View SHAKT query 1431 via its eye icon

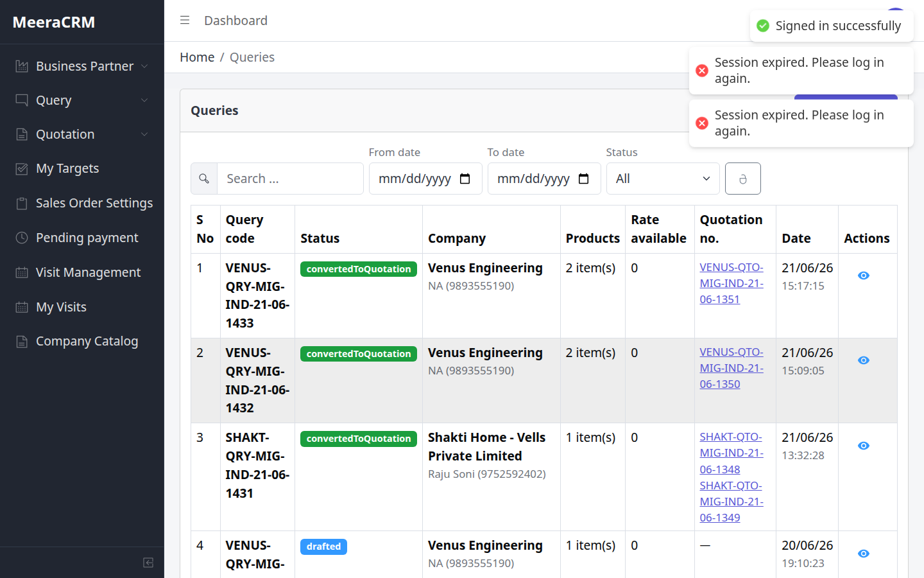[x=864, y=446]
